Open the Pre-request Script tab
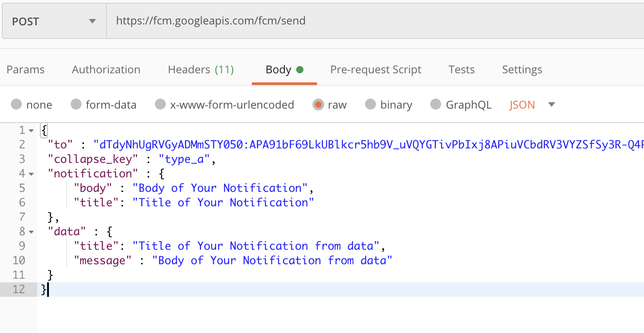The height and width of the screenshot is (333, 644). [375, 70]
